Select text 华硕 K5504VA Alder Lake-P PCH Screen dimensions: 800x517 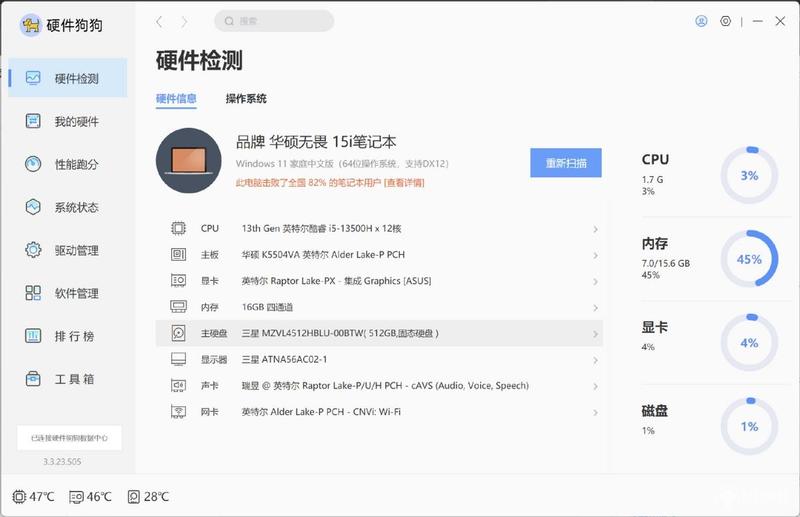point(323,254)
